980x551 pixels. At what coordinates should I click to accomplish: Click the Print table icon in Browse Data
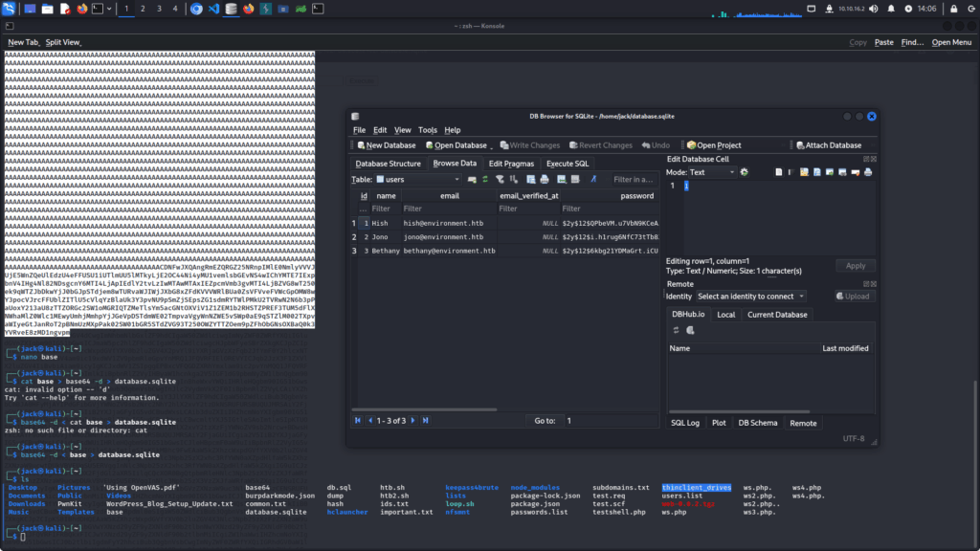point(545,179)
